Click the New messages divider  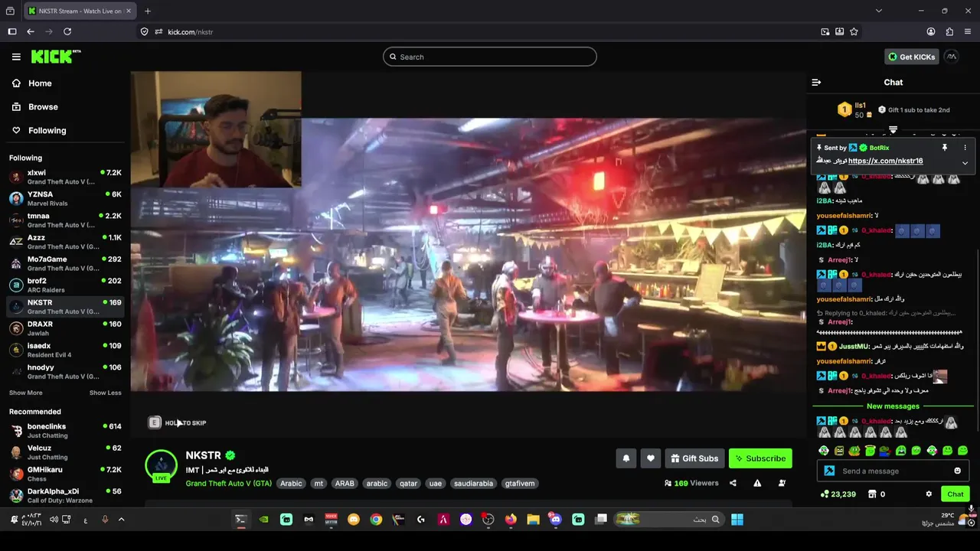pyautogui.click(x=893, y=406)
